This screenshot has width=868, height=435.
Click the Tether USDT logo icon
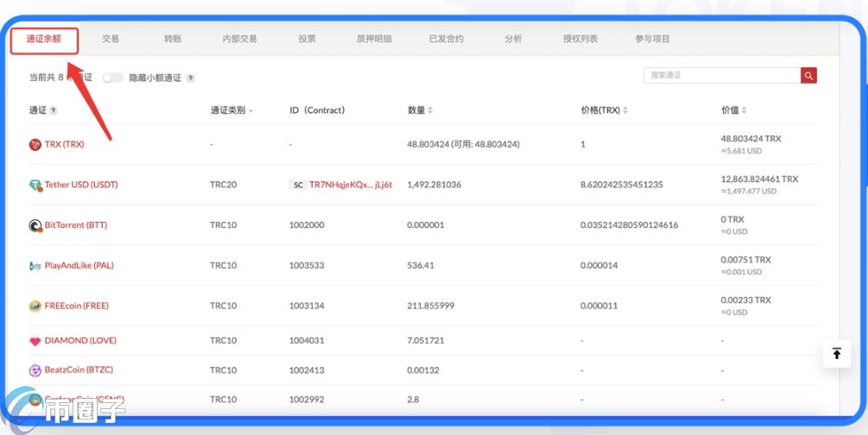tap(35, 186)
